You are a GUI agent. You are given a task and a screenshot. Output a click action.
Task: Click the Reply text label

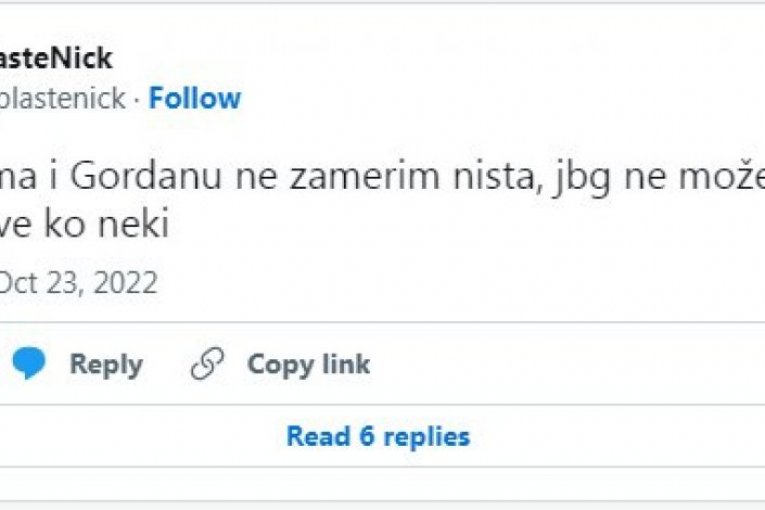tap(105, 364)
